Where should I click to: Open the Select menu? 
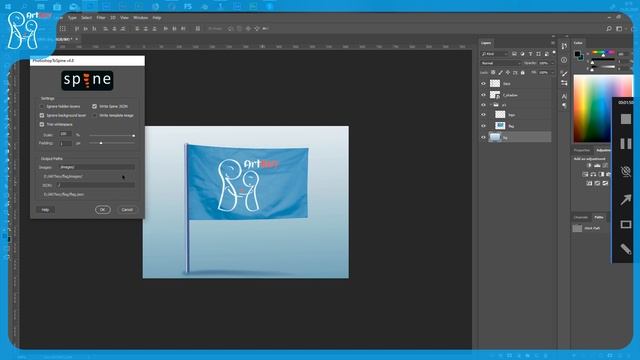tap(87, 18)
